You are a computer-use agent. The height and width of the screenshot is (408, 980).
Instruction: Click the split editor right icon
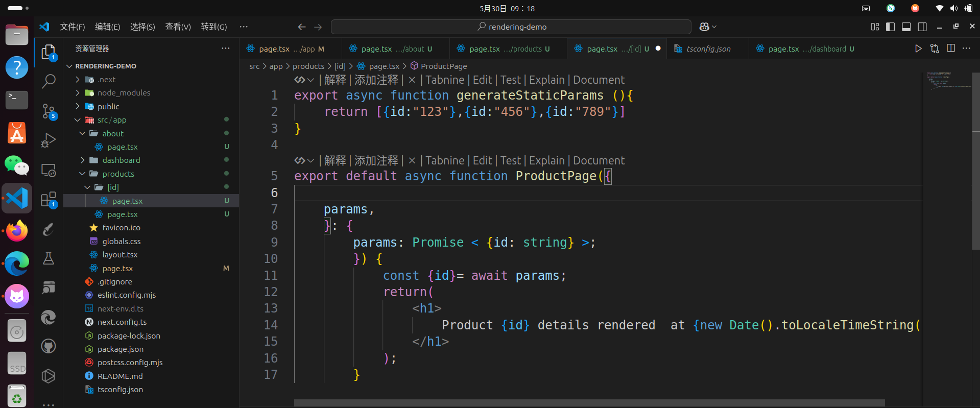[950, 49]
